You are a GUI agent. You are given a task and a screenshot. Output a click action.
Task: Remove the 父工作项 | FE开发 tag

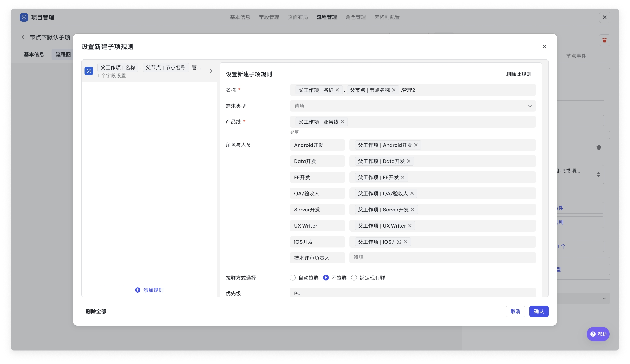(402, 177)
